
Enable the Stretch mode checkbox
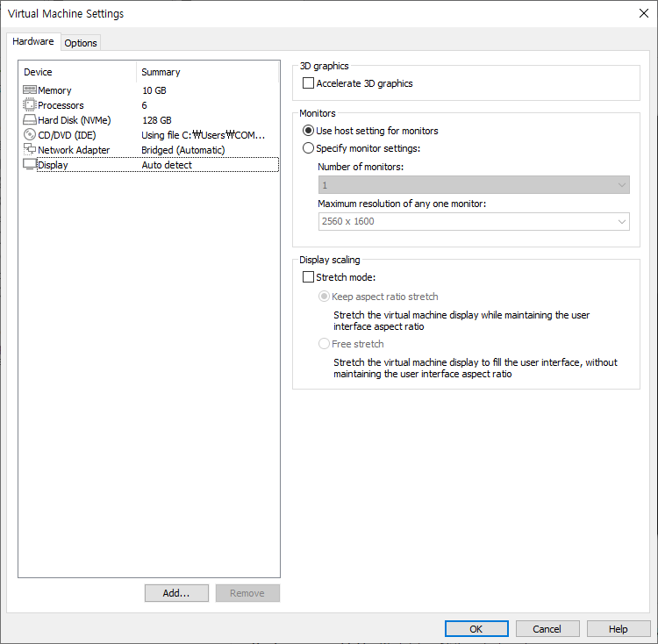tap(308, 277)
